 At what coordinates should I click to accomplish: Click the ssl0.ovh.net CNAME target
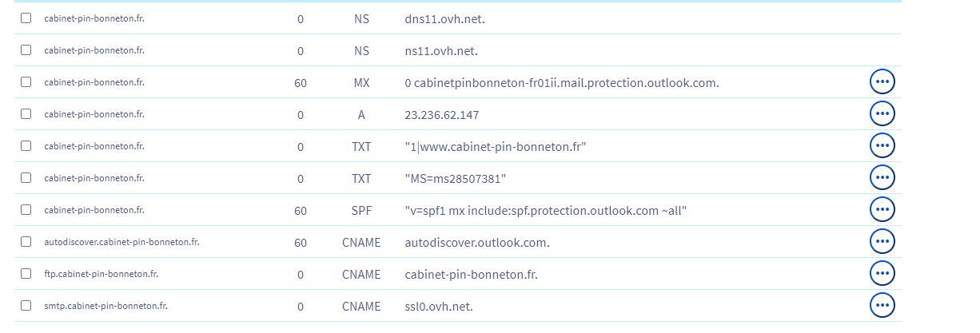click(x=439, y=307)
